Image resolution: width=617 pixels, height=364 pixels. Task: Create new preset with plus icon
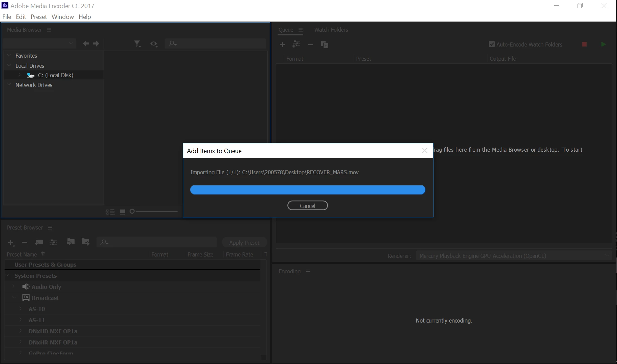pos(11,242)
